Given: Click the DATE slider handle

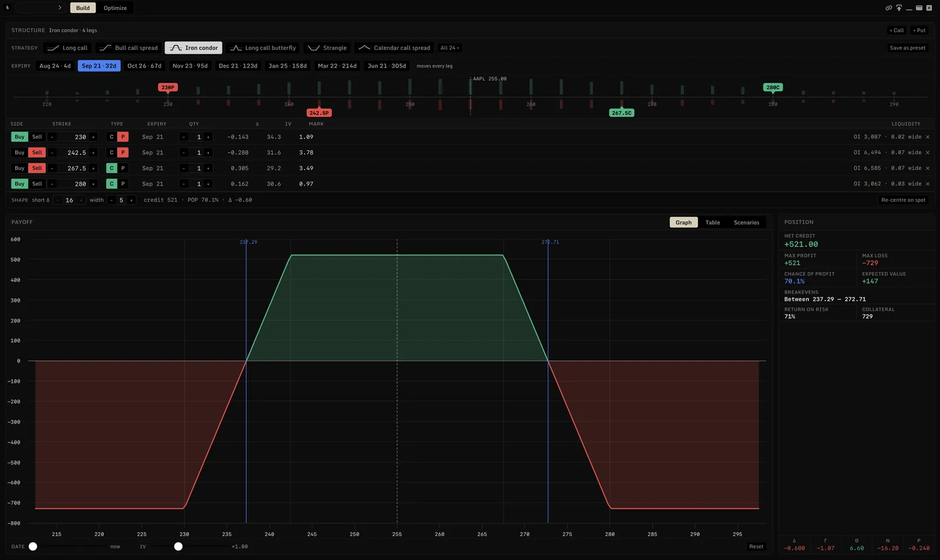Looking at the screenshot, I should [x=33, y=546].
